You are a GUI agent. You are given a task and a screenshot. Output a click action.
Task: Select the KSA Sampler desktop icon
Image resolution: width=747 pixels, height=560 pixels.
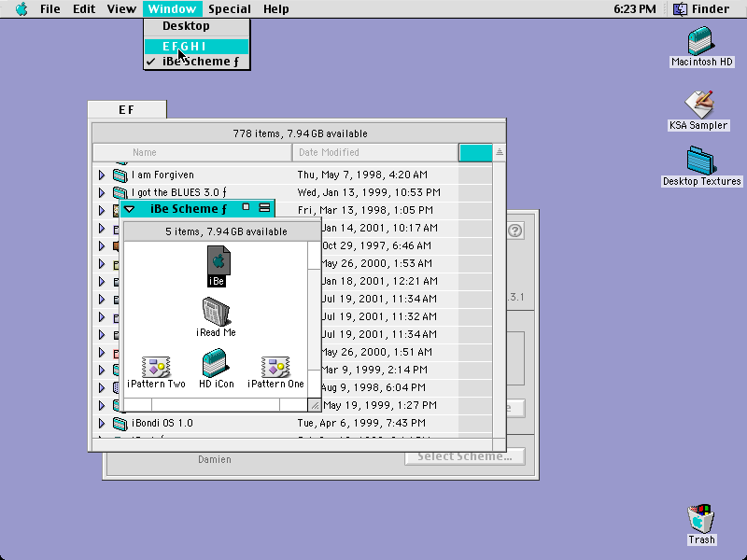point(698,110)
